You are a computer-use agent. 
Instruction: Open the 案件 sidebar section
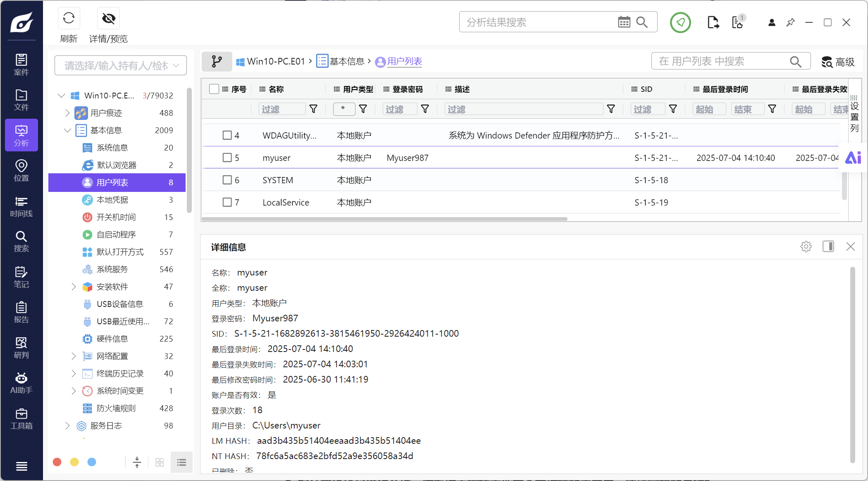(21, 65)
